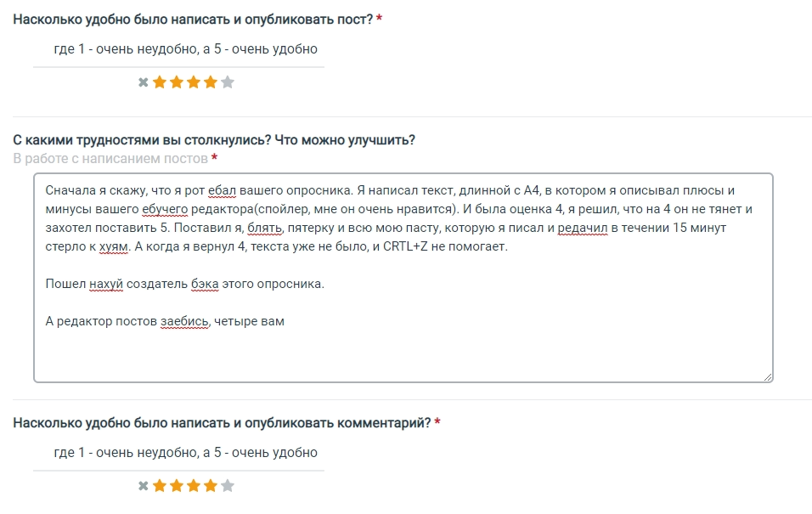
Task: Give the post question five stars
Action: pos(228,82)
